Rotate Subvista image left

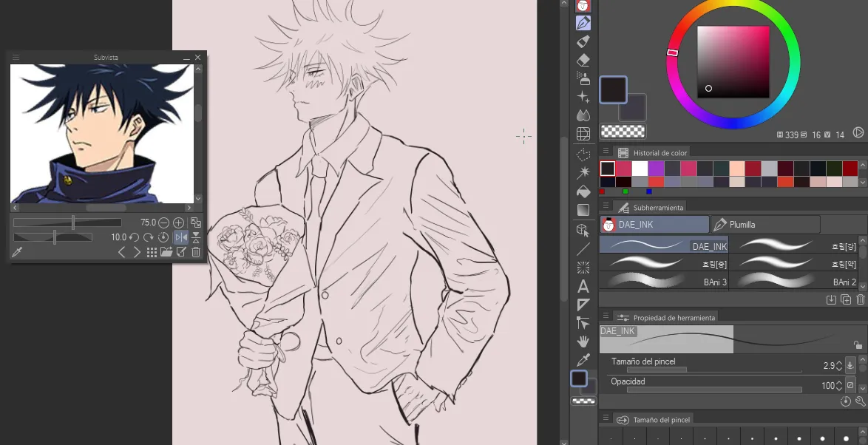tap(133, 237)
